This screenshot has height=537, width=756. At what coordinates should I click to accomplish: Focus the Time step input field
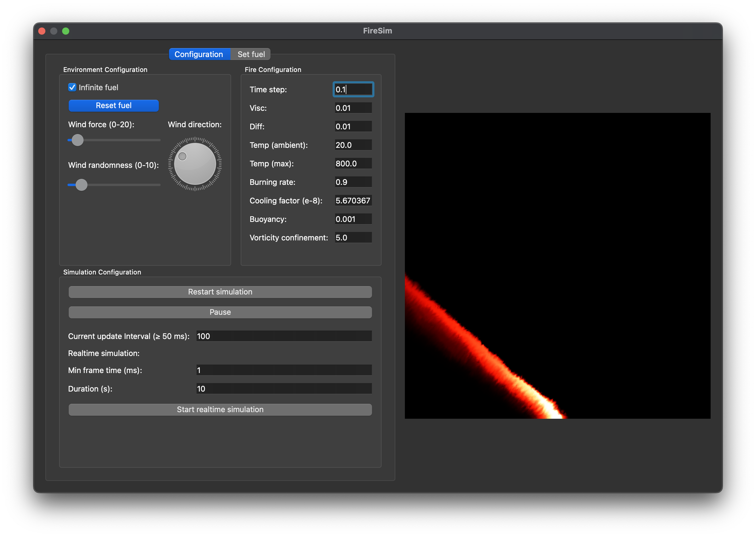[353, 89]
